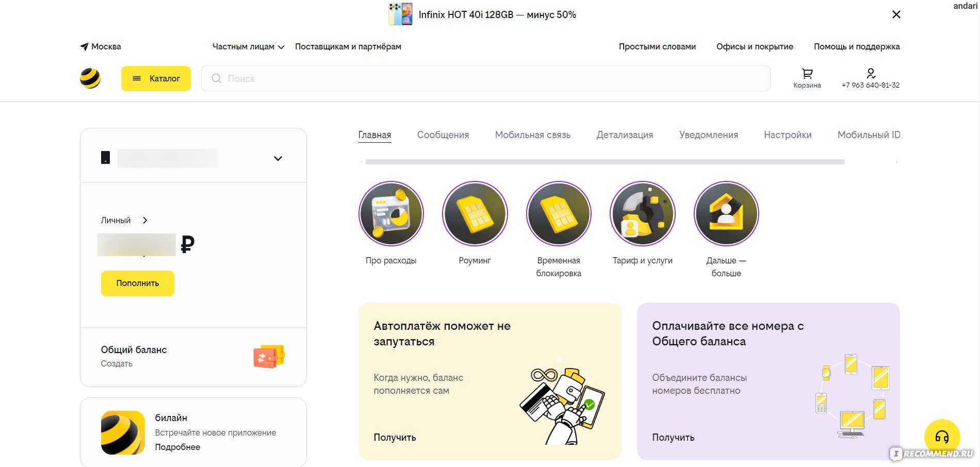980x467 pixels.
Task: Focus the Поиск search field
Action: (x=486, y=78)
